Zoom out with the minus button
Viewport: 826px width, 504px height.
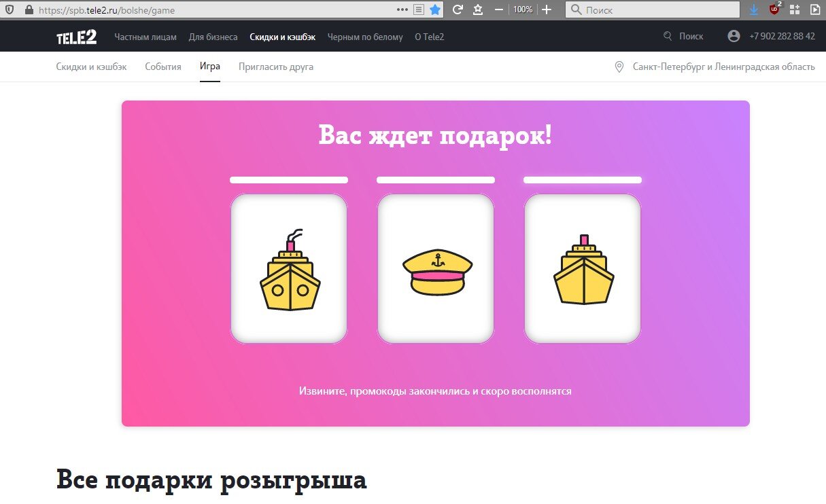[x=499, y=10]
